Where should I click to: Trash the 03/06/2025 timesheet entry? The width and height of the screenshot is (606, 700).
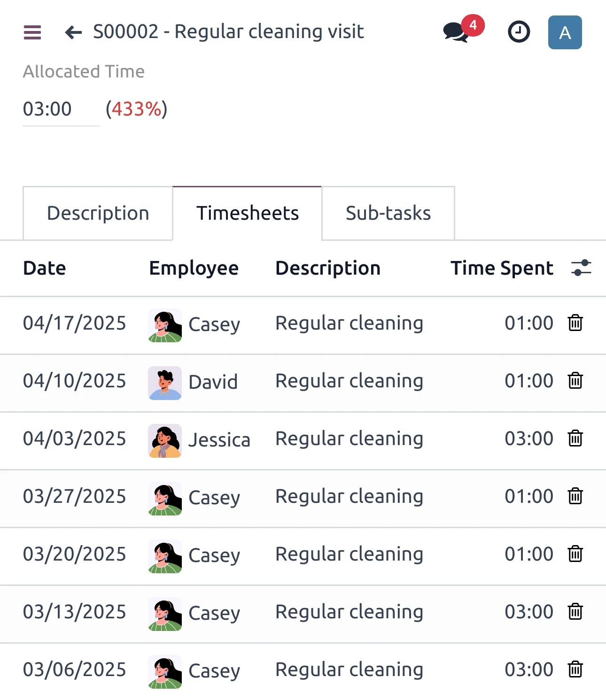click(x=575, y=669)
